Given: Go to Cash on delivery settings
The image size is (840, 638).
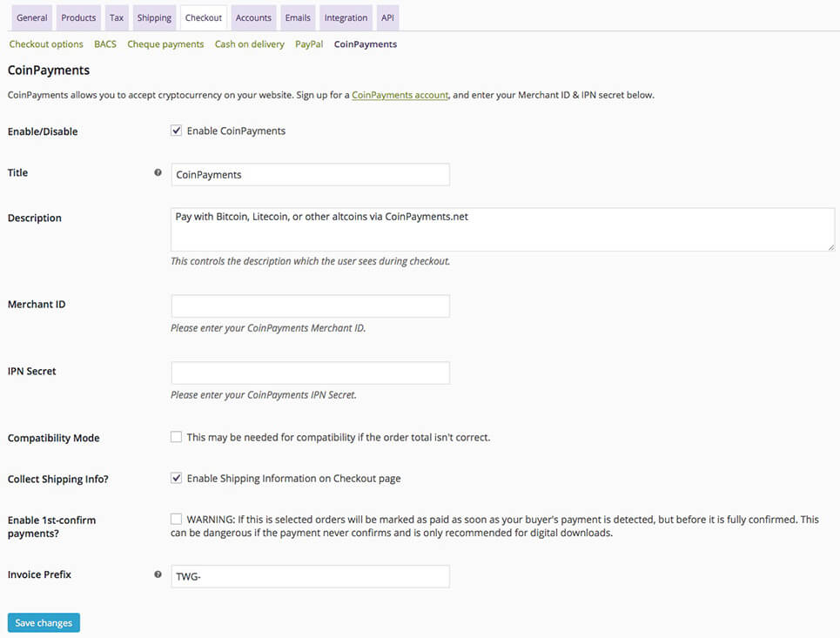Looking at the screenshot, I should 249,44.
